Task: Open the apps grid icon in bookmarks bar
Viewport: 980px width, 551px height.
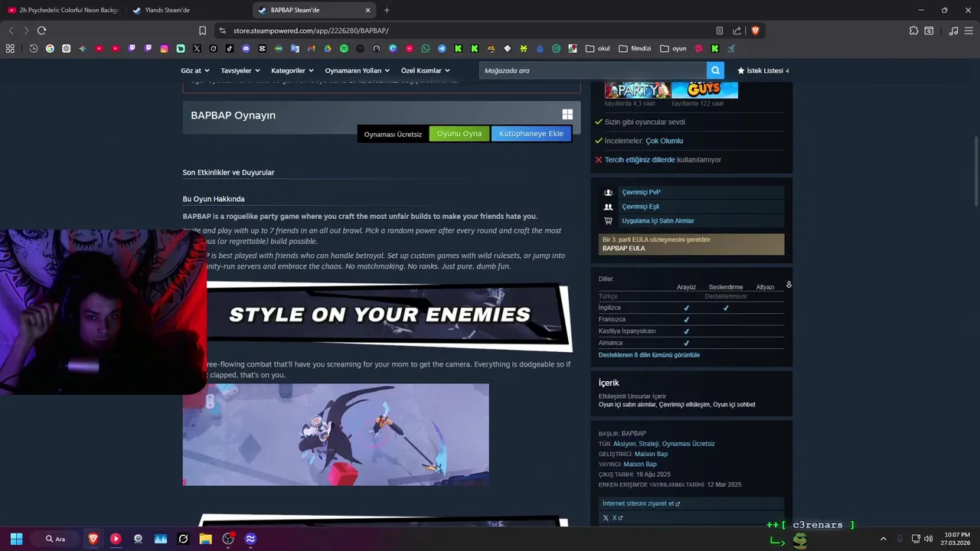Action: point(10,48)
